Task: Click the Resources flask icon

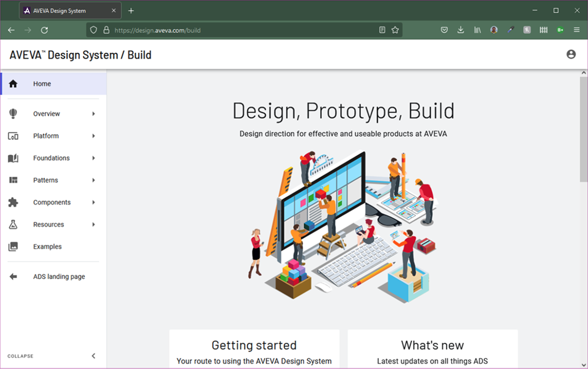Action: pos(13,225)
